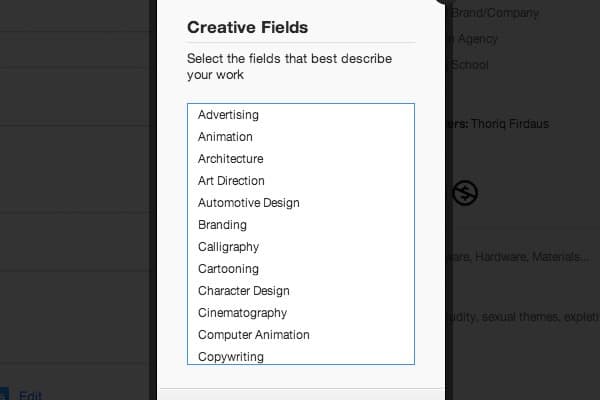Select Computer Animation entry
This screenshot has width=600, height=400.
point(301,335)
